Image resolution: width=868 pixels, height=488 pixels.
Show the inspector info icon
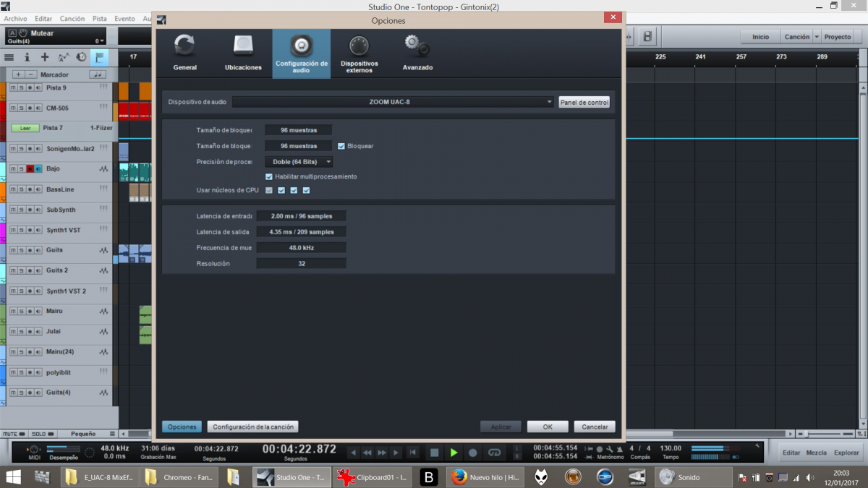[x=27, y=57]
